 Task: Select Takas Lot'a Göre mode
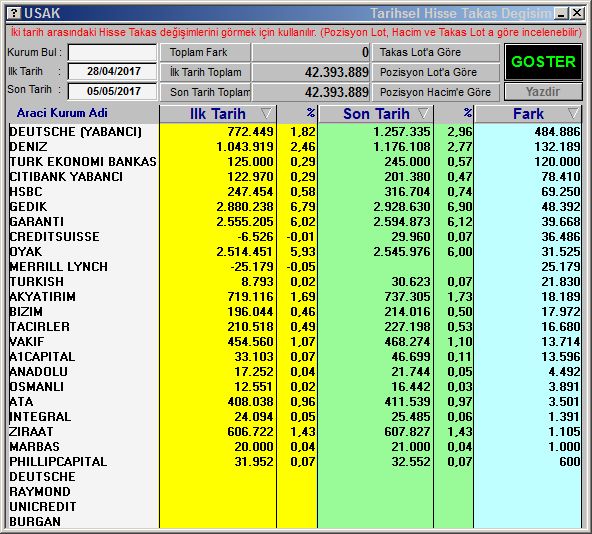point(436,52)
